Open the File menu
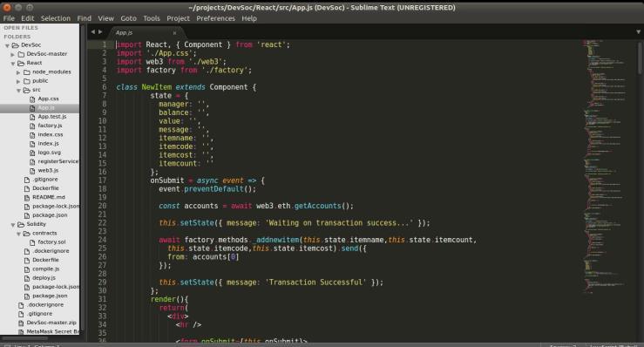Image resolution: width=644 pixels, height=347 pixels. click(x=9, y=18)
